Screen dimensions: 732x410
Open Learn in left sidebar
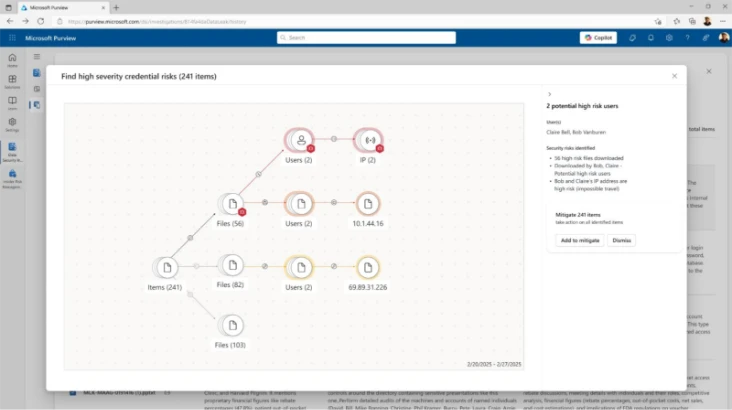[x=12, y=103]
